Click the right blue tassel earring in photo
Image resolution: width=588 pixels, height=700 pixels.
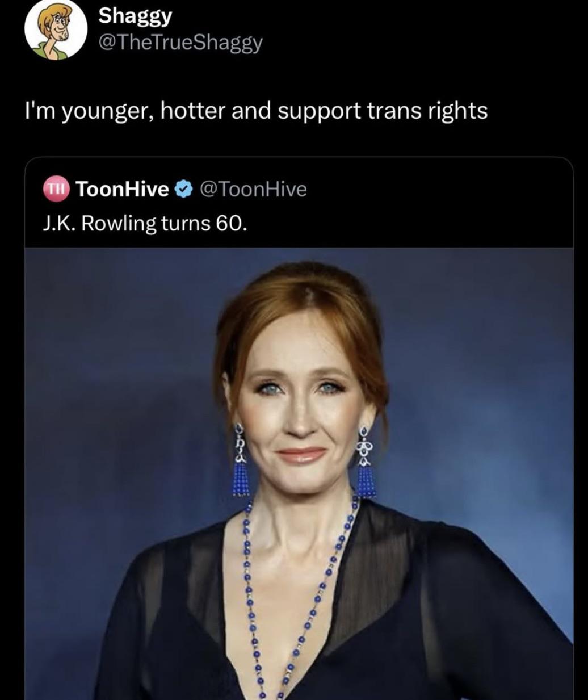click(x=366, y=463)
